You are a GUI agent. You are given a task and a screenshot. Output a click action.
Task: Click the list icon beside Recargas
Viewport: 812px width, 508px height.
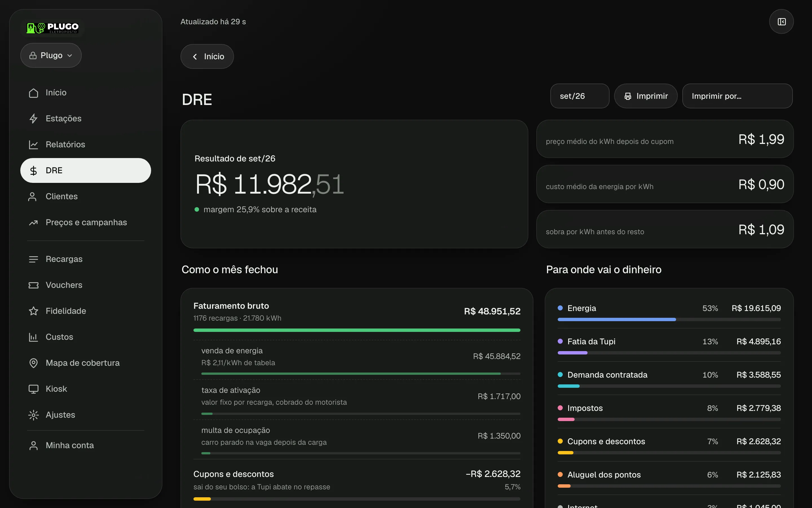33,259
